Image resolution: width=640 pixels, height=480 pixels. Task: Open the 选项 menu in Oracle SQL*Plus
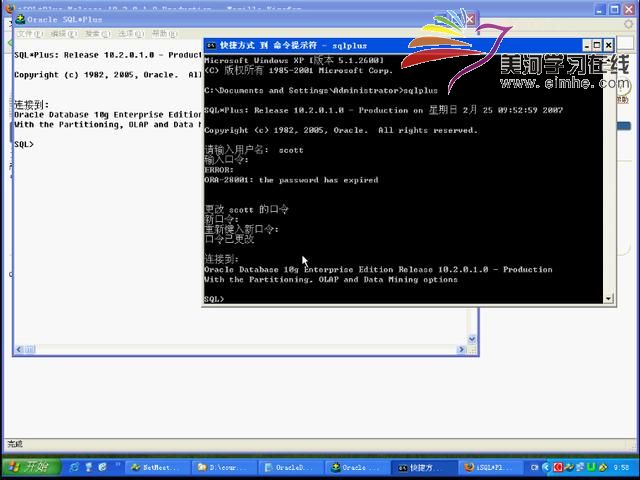pos(131,34)
